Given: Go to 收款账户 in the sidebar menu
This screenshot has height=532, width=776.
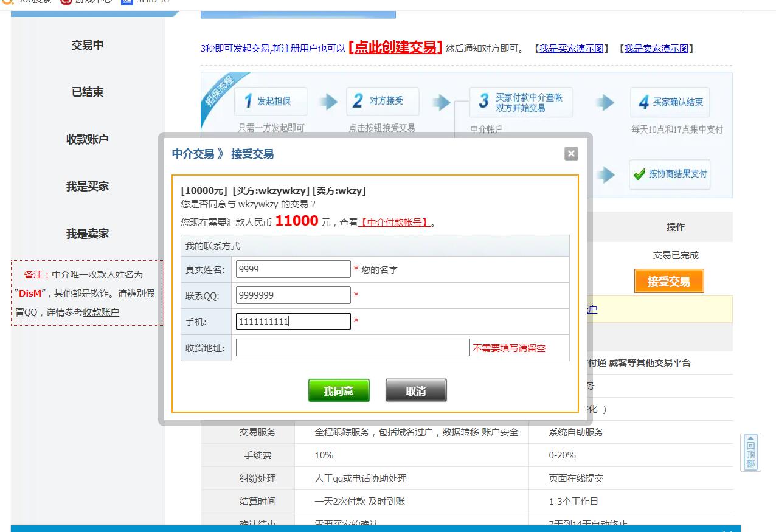Looking at the screenshot, I should [88, 139].
